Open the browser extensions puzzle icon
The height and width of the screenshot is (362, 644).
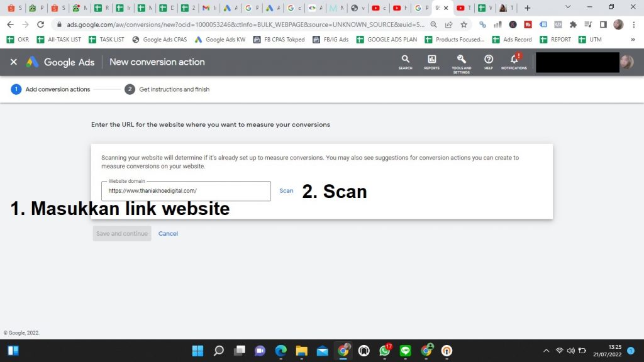click(573, 25)
